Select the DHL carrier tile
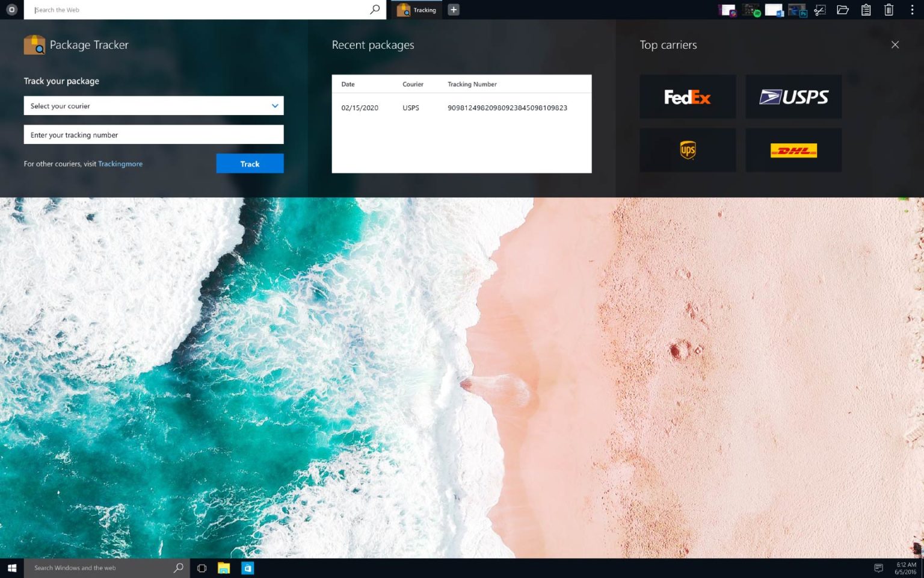 tap(793, 150)
